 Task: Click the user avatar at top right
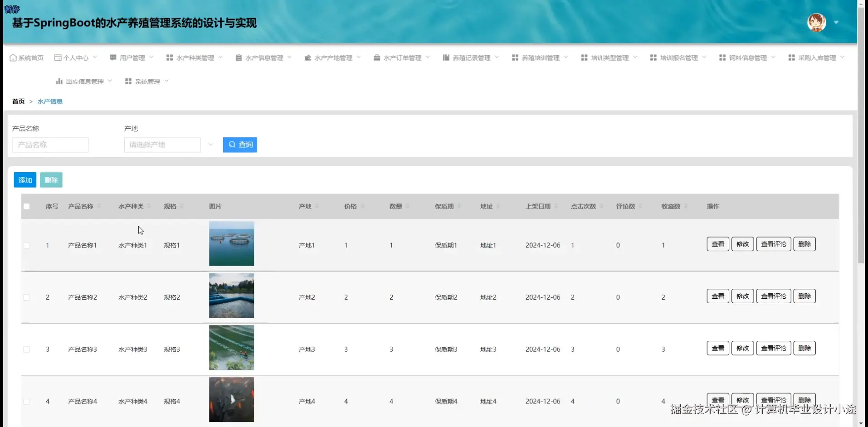[x=816, y=22]
